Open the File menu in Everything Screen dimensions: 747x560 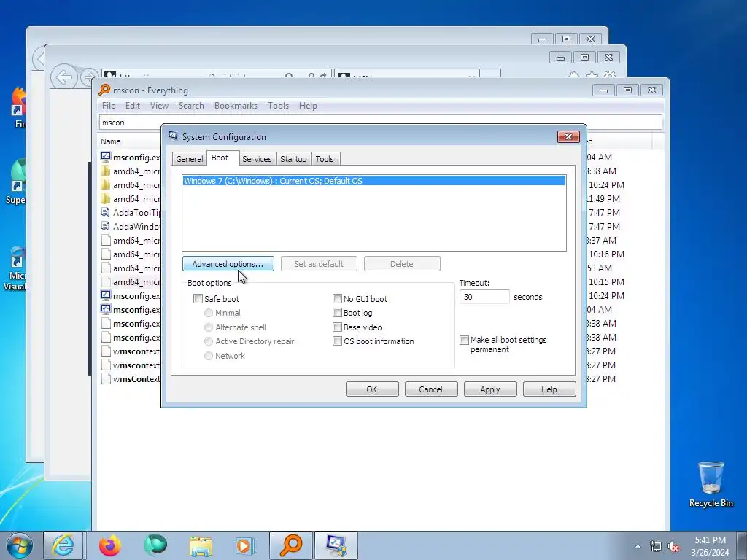click(109, 106)
